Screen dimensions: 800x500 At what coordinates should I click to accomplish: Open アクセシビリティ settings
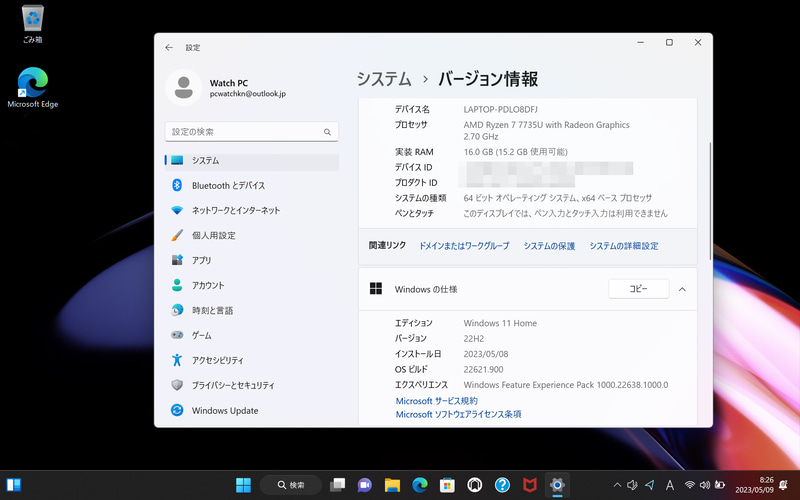point(252,360)
